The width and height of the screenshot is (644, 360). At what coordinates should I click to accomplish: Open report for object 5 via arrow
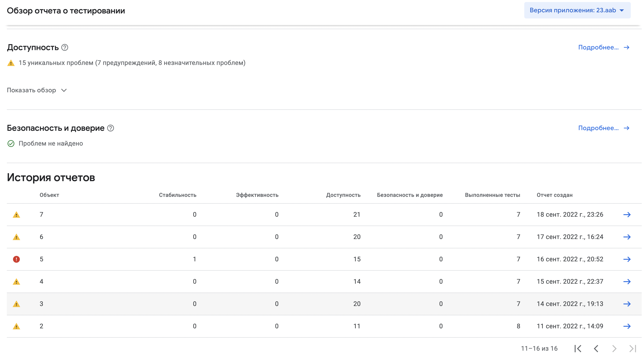coord(627,259)
